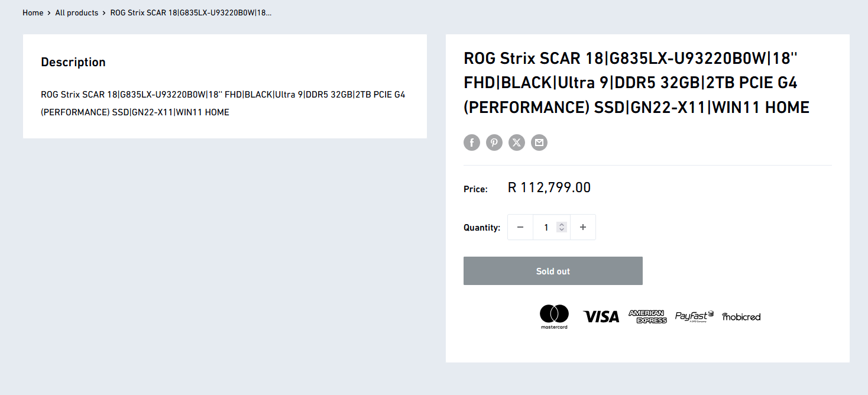Click the truncated ROG Strix breadcrumb item
868x395 pixels.
click(x=191, y=12)
